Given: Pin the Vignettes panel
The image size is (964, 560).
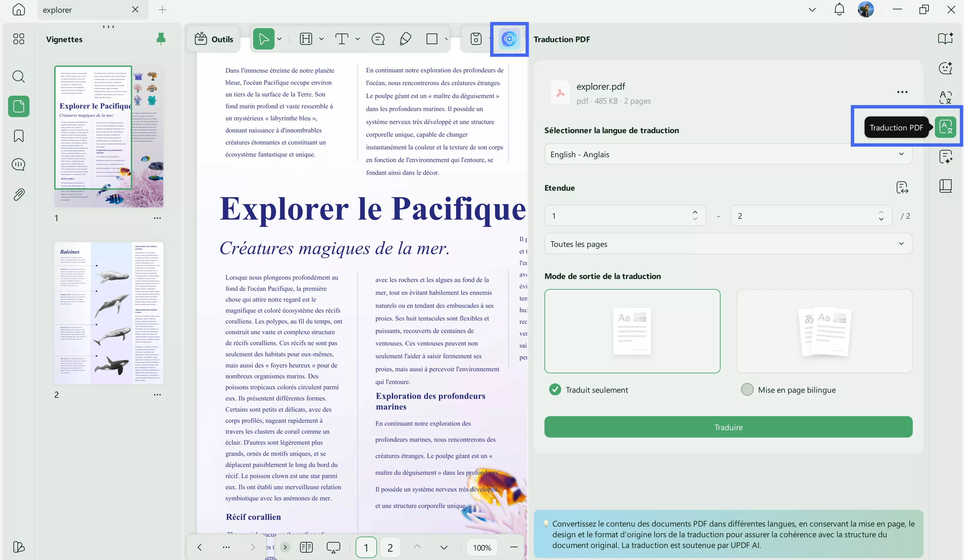Looking at the screenshot, I should click(x=161, y=38).
